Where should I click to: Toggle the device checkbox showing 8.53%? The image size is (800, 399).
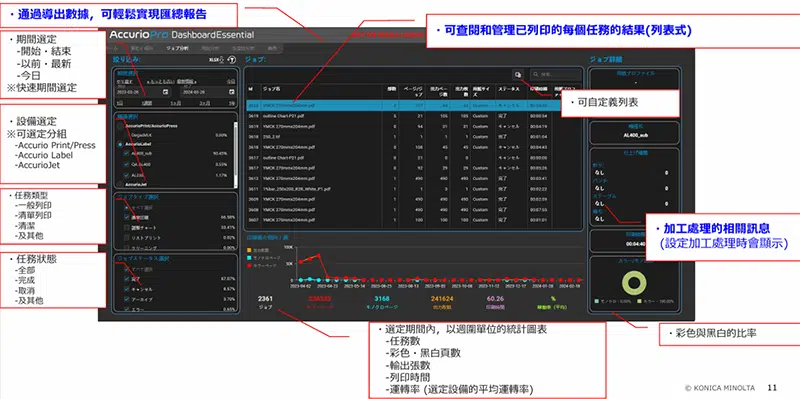(x=127, y=164)
